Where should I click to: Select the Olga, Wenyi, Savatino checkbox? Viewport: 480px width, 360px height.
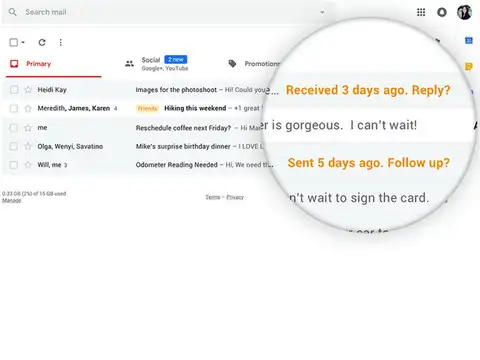coord(14,146)
